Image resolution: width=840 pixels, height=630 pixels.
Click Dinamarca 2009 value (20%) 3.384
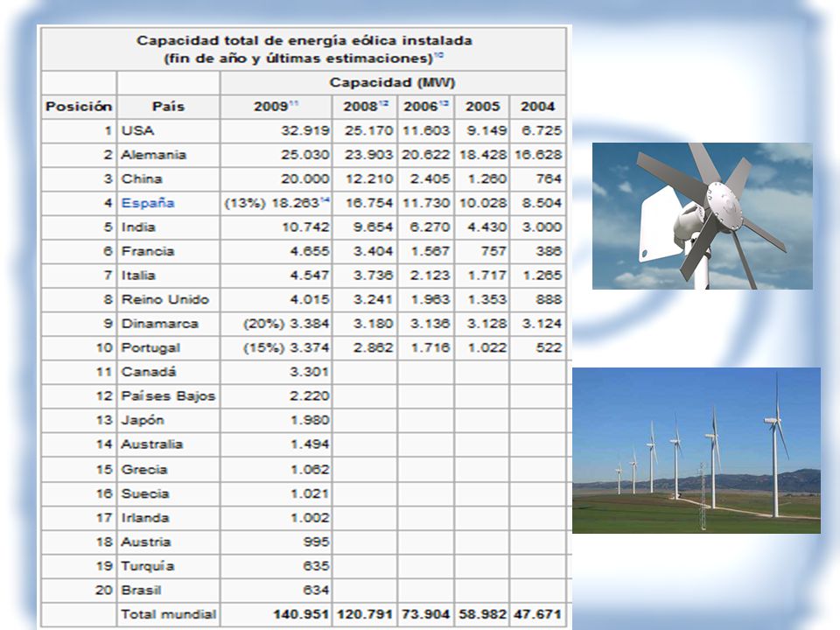coord(286,324)
